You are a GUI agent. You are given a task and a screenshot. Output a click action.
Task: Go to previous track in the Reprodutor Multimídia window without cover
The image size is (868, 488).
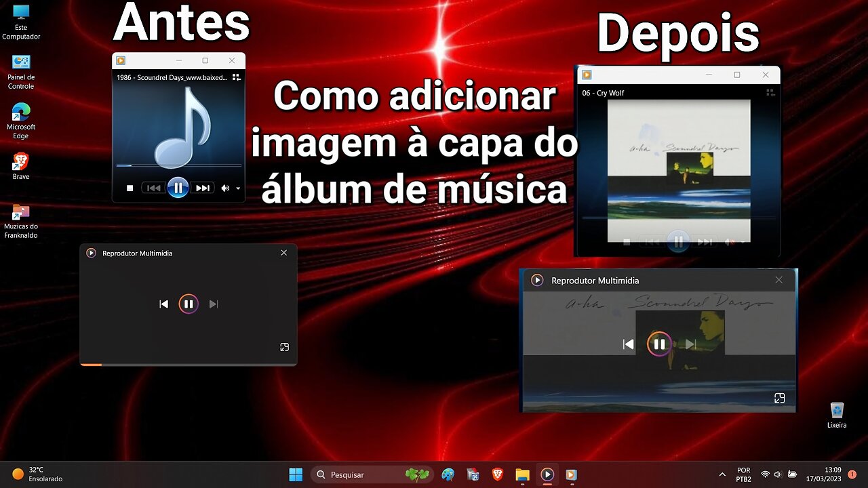pyautogui.click(x=163, y=304)
